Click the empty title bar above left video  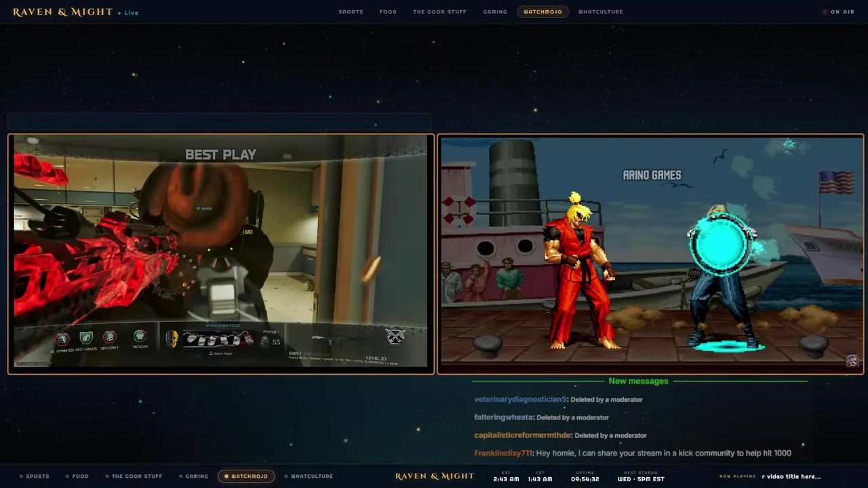tap(219, 121)
